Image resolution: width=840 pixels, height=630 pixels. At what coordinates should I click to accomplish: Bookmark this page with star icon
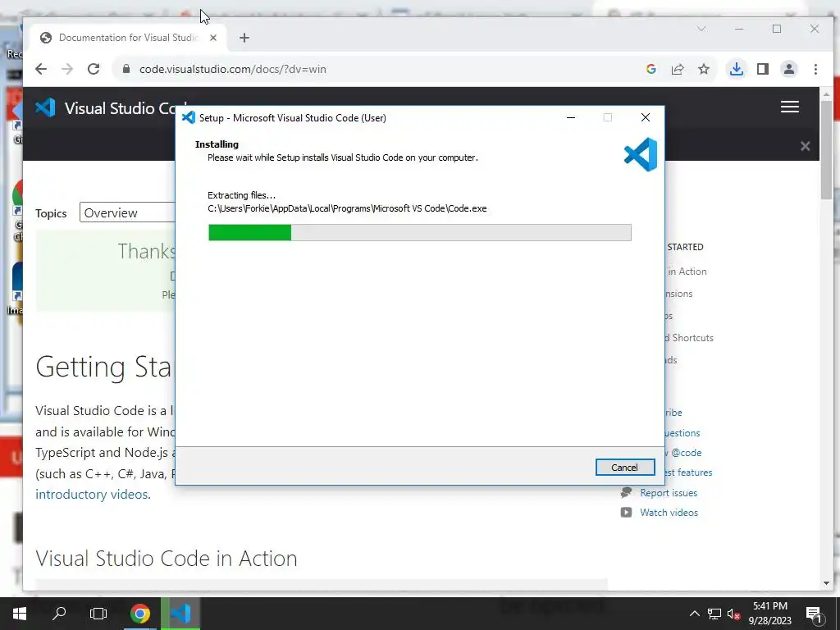point(704,69)
